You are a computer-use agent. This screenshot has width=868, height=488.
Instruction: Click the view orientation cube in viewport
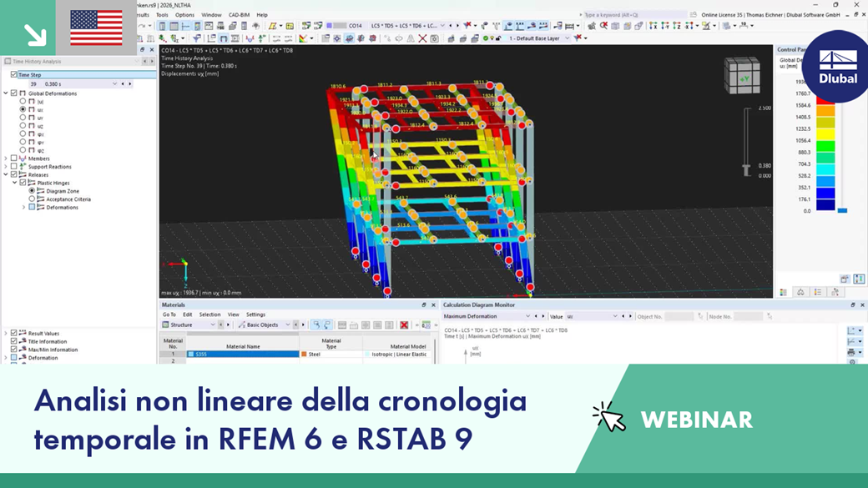coord(742,75)
